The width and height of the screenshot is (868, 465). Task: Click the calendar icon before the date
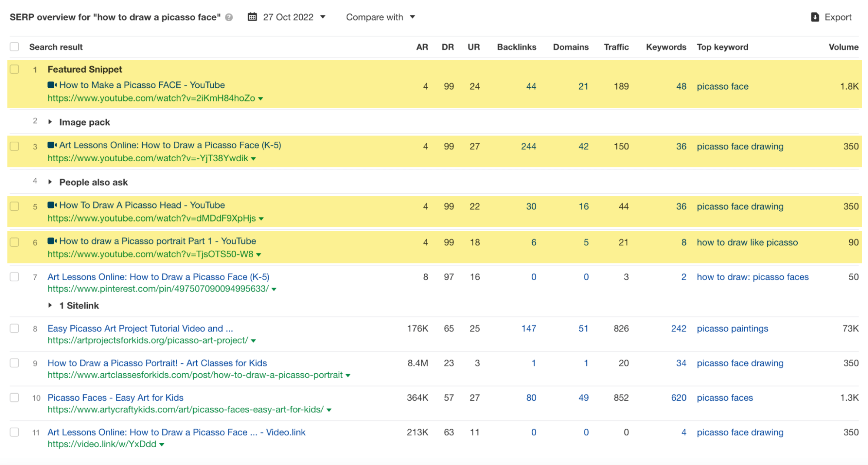click(x=253, y=17)
